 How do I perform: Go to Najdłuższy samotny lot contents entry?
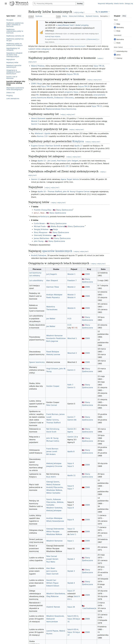pyautogui.click(x=15, y=36)
